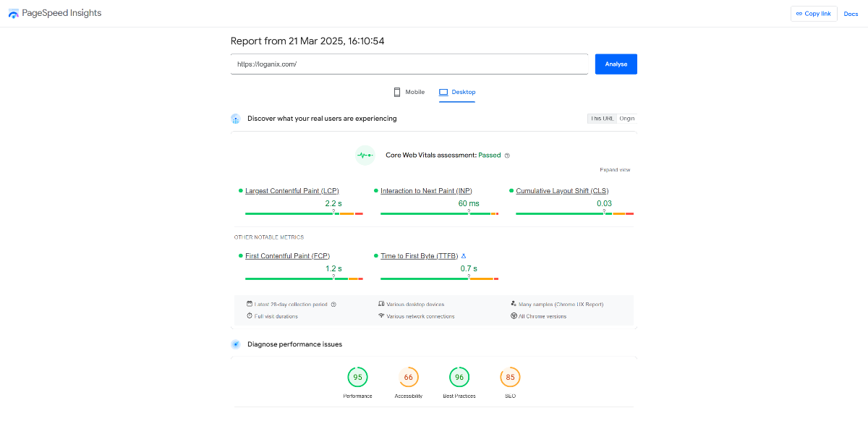Click the Best Practices score gauge 96
This screenshot has width=868, height=442.
click(x=459, y=377)
